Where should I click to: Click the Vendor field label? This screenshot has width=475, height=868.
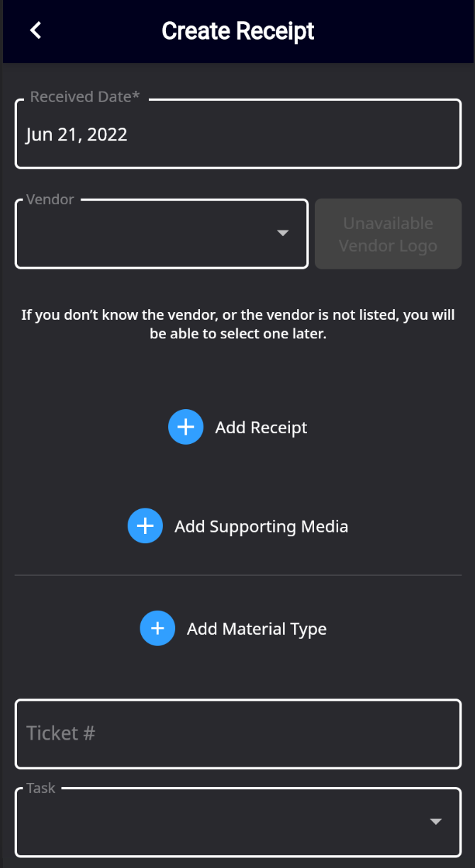click(x=50, y=199)
